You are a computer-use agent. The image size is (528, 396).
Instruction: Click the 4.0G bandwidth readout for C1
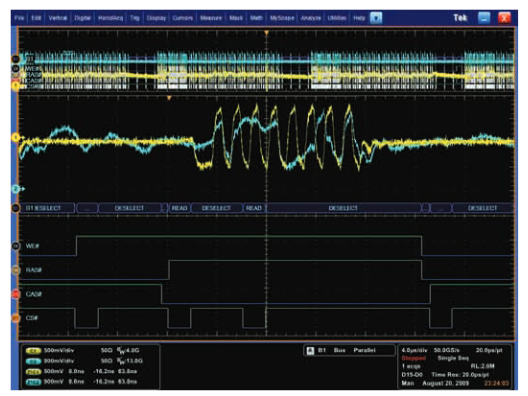tap(128, 351)
